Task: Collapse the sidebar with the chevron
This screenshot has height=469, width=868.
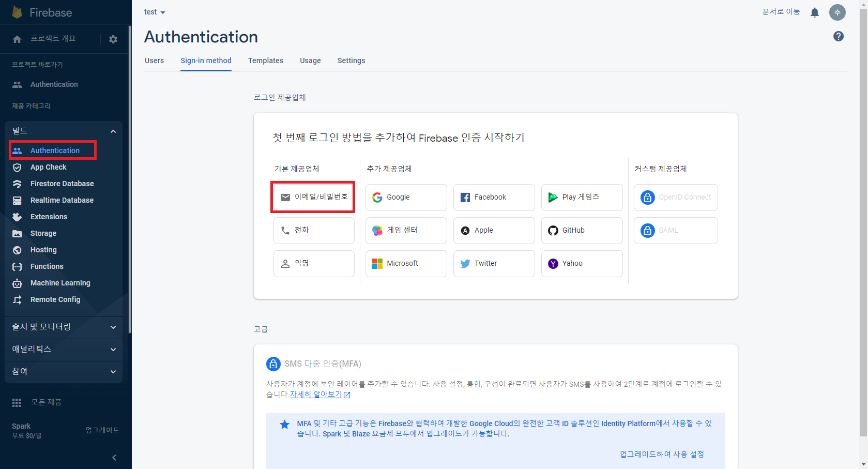Action: pos(114,458)
